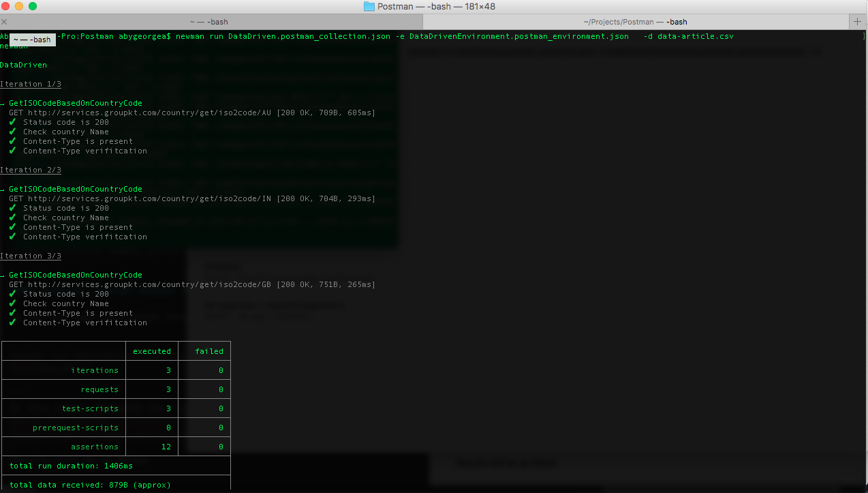The height and width of the screenshot is (493, 868).
Task: Click the "executed" column header in summary table
Action: [152, 351]
